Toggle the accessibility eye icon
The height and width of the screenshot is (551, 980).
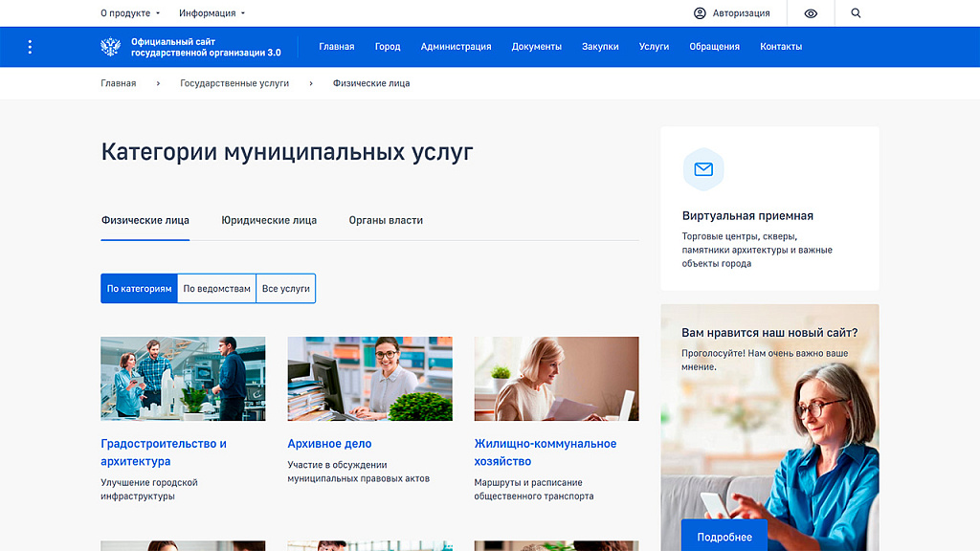click(811, 13)
